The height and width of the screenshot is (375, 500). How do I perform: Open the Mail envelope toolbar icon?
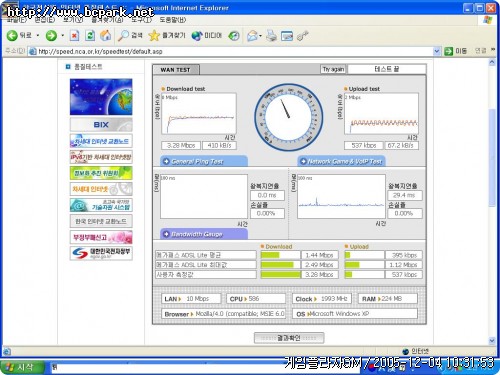pyautogui.click(x=253, y=36)
